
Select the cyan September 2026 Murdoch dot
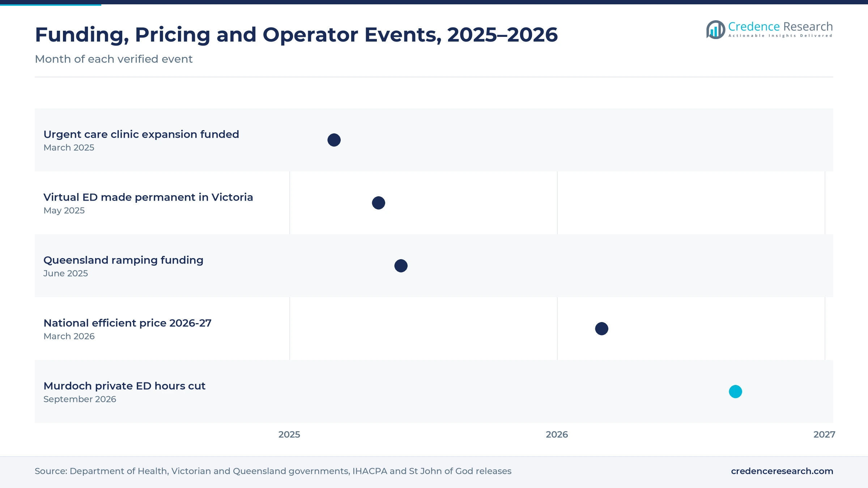coord(735,391)
